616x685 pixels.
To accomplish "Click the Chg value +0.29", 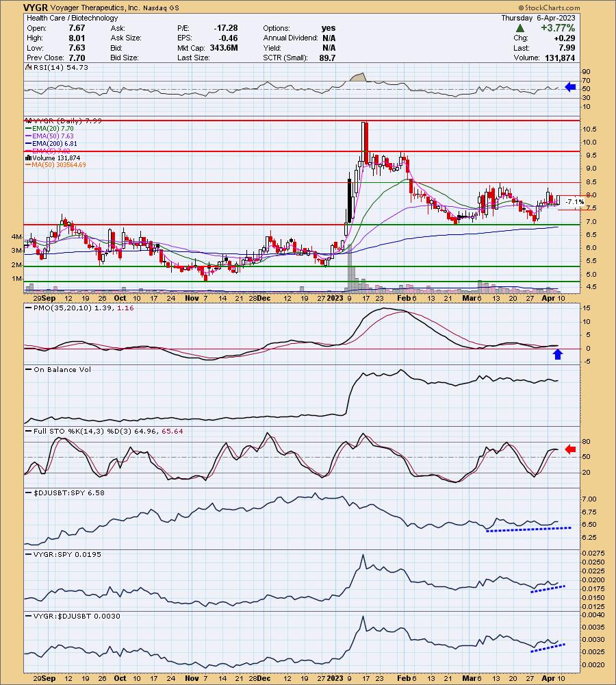I will coord(565,38).
